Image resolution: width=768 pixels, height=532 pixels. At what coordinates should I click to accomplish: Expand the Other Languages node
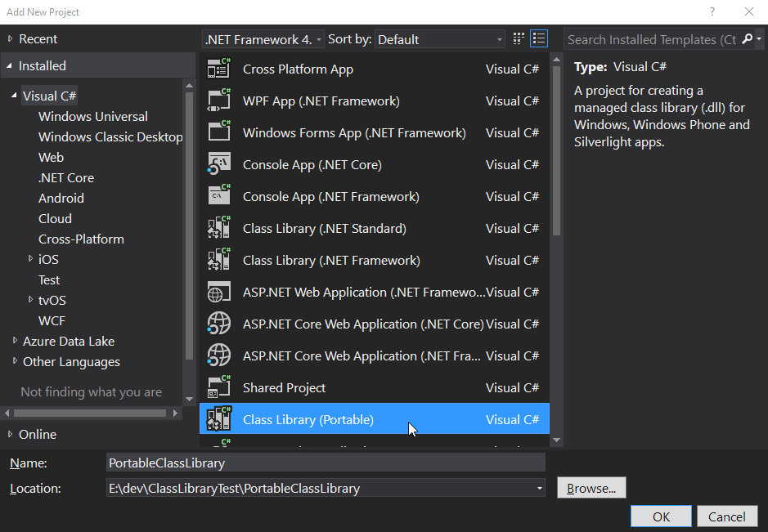15,360
